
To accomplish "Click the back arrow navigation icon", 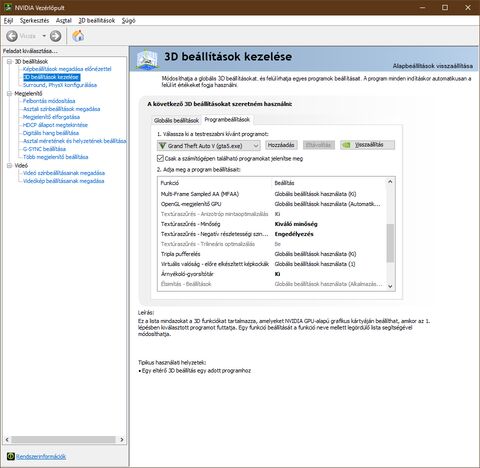I will (12, 36).
